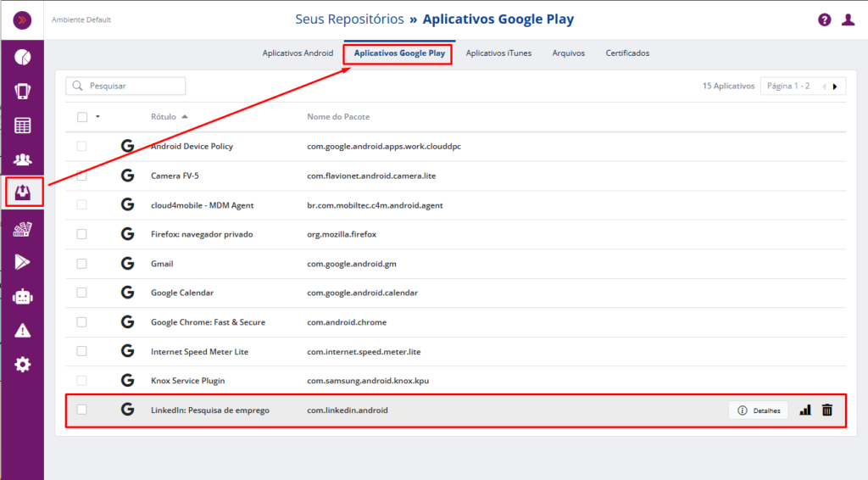Click the Nome do Pacote column header
The width and height of the screenshot is (868, 480).
338,117
